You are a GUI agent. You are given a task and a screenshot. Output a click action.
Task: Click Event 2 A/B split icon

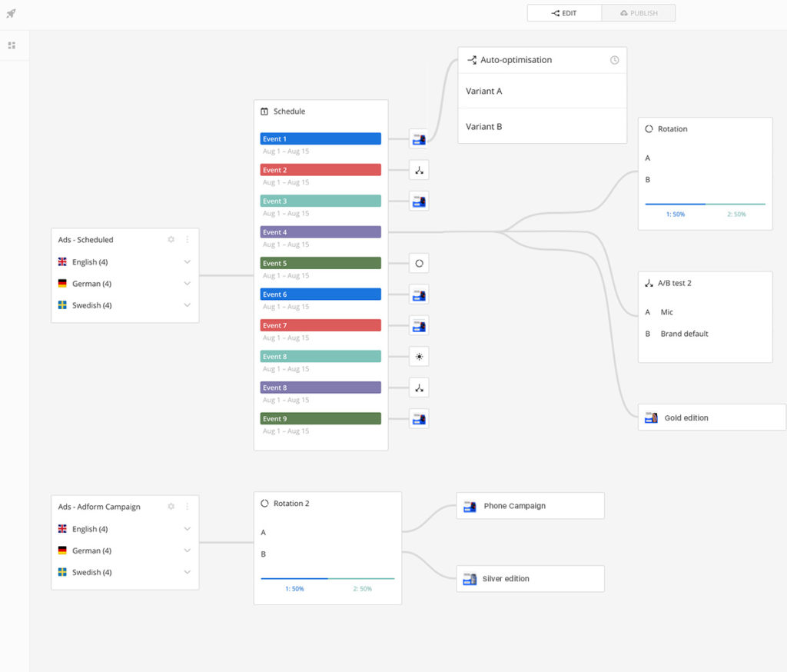pyautogui.click(x=419, y=170)
